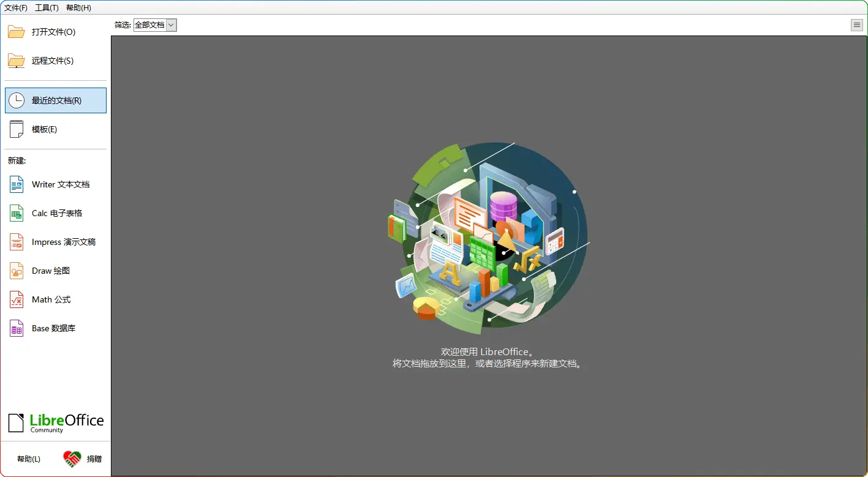
Task: Click the remote files folder icon
Action: [x=17, y=61]
